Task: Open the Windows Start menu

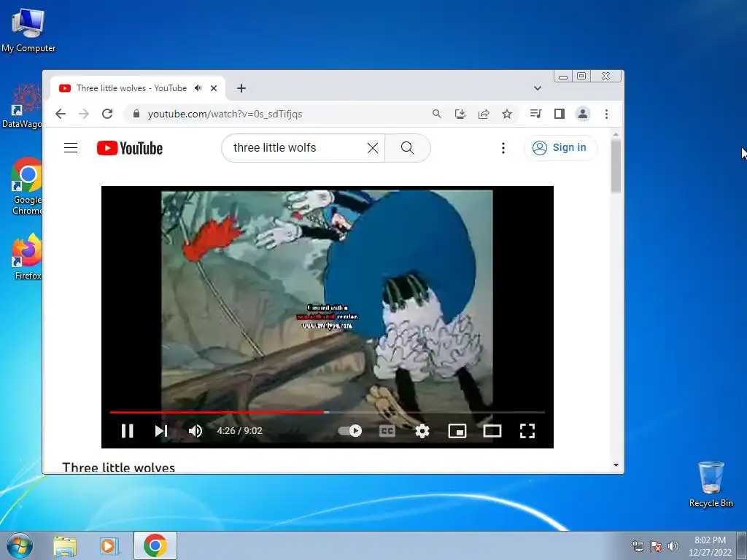Action: pos(20,545)
